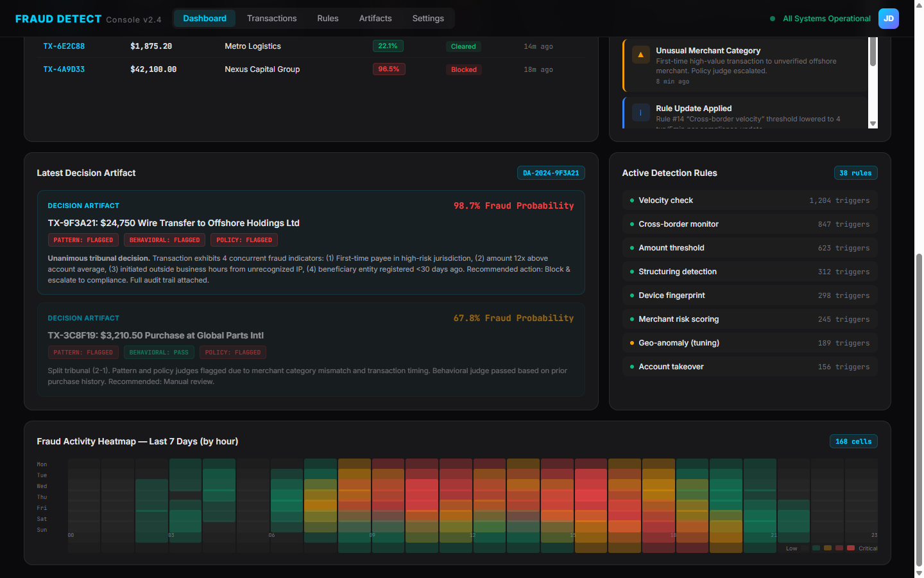This screenshot has width=924, height=578.
Task: Click the info icon on Rule Update Applied notification
Action: pyautogui.click(x=640, y=112)
